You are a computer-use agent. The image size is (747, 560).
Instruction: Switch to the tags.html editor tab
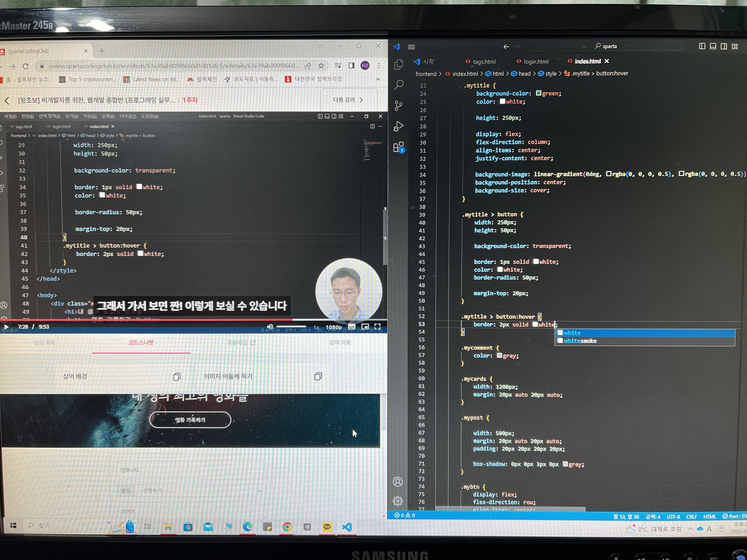coord(481,62)
